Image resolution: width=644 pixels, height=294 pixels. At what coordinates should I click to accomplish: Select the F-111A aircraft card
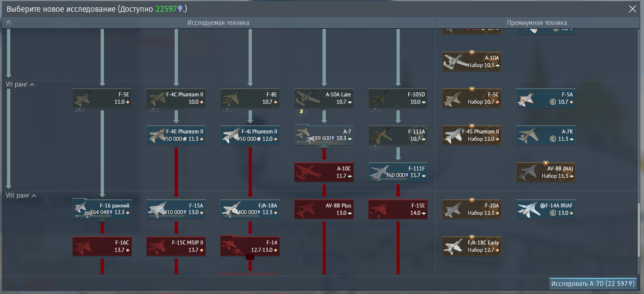click(398, 135)
